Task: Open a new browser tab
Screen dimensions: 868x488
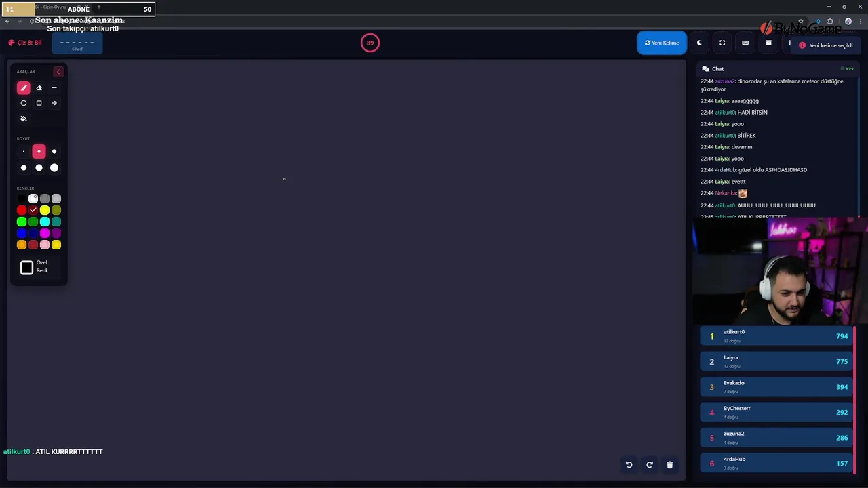Action: [98, 7]
